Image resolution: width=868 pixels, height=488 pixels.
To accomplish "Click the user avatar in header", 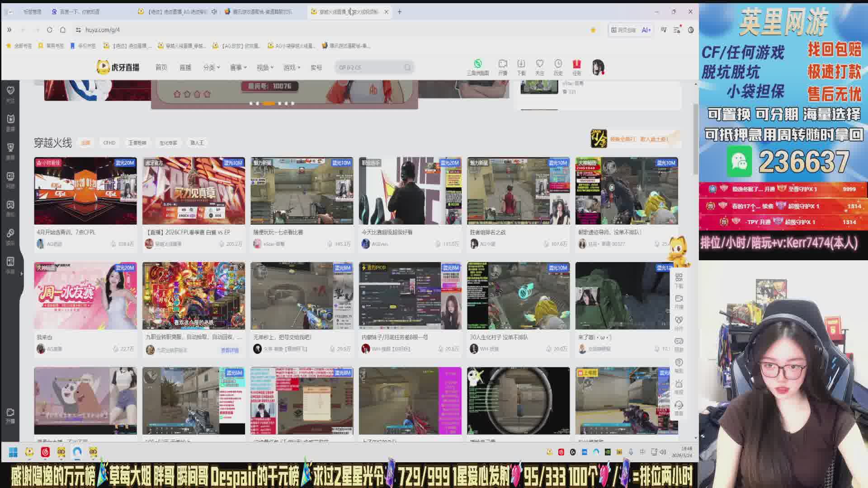I will pos(598,67).
